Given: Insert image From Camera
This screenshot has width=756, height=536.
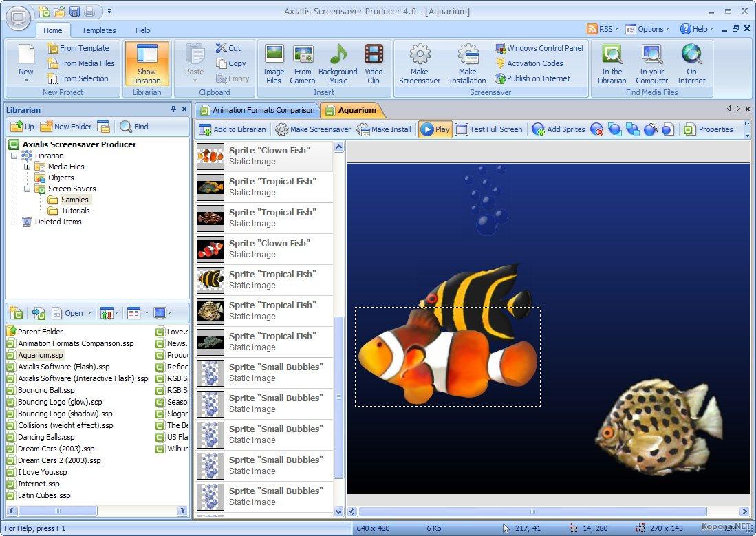Looking at the screenshot, I should 303,64.
